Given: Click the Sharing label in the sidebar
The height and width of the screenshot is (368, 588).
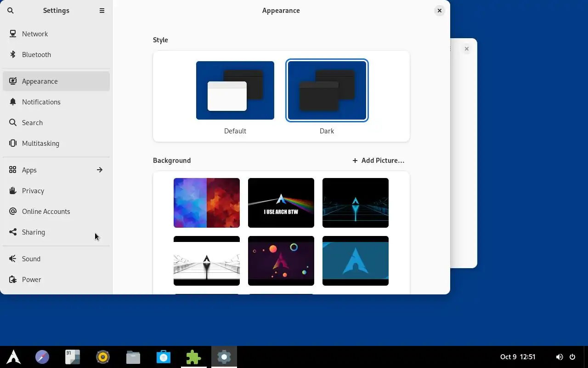Looking at the screenshot, I should point(34,232).
